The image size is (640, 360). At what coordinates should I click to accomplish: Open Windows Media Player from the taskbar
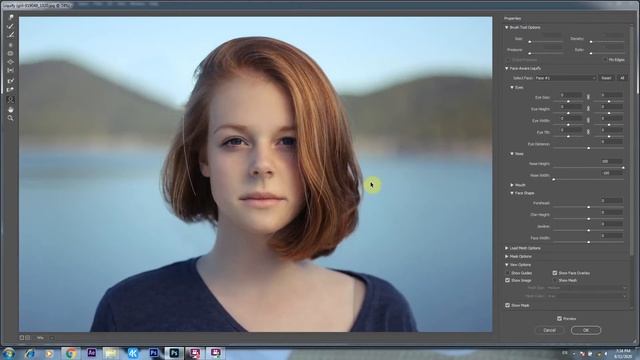49,353
